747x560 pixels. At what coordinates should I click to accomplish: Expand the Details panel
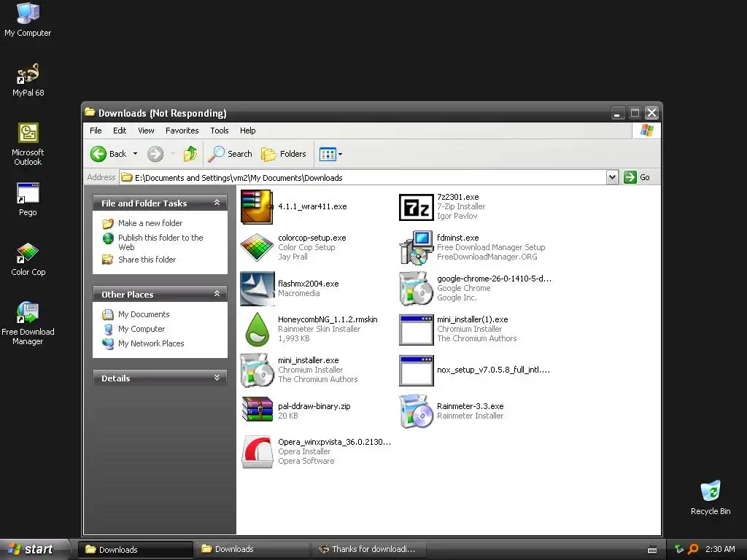tap(217, 378)
